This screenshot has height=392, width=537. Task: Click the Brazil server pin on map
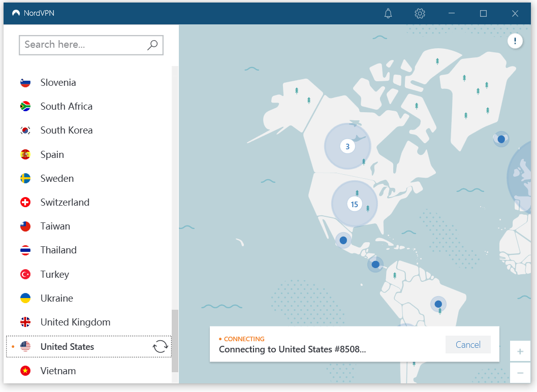pos(438,304)
